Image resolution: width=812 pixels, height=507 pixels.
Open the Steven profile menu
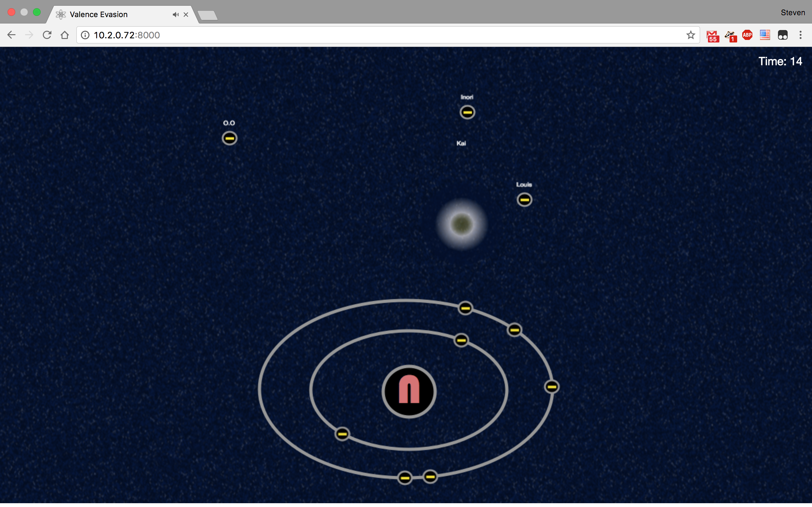point(793,13)
